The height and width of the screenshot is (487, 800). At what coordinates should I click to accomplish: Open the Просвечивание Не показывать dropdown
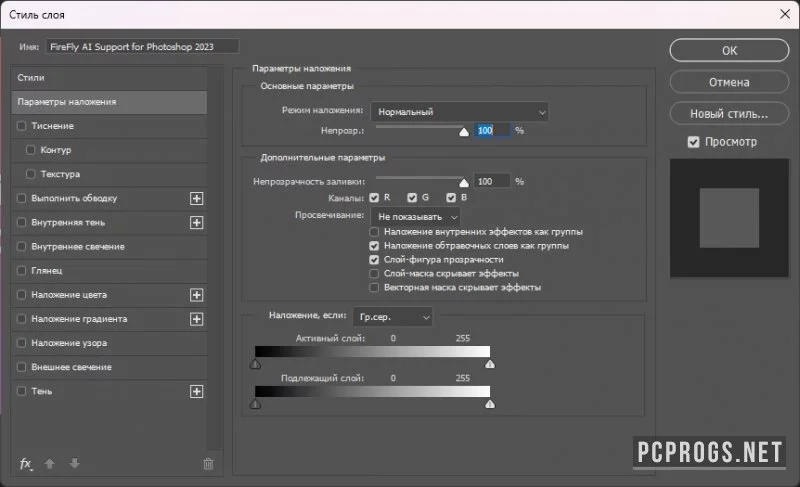[415, 217]
